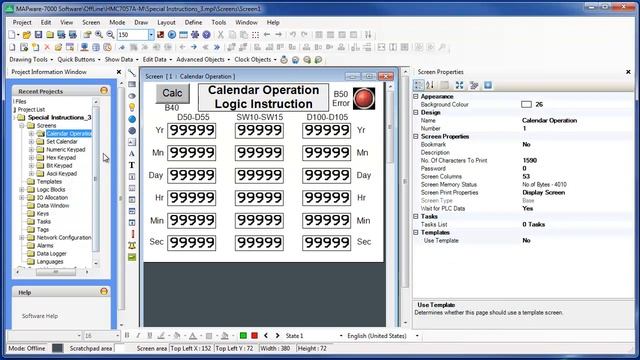Screen dimensions: 640x360
Task: Click the Background Colour swatch
Action: 526,104
